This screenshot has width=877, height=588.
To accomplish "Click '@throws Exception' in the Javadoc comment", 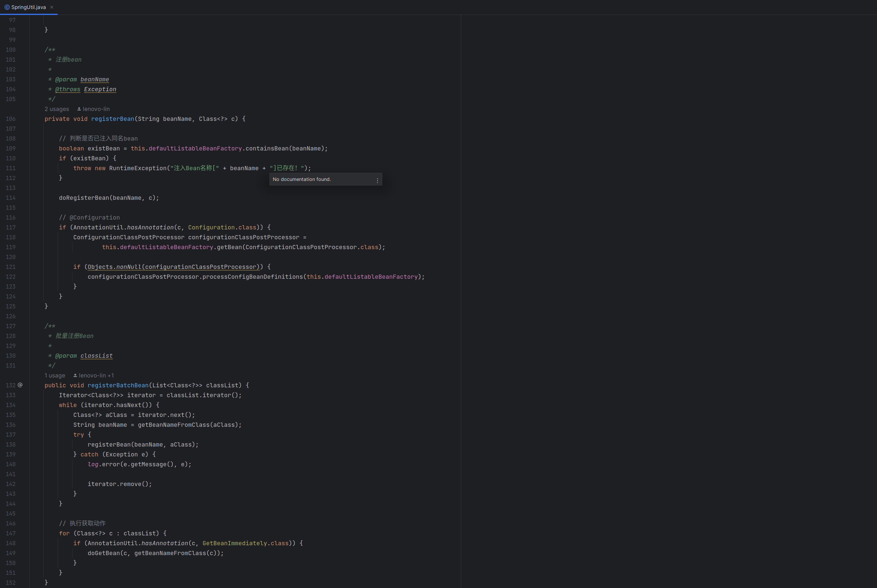I will (x=86, y=89).
